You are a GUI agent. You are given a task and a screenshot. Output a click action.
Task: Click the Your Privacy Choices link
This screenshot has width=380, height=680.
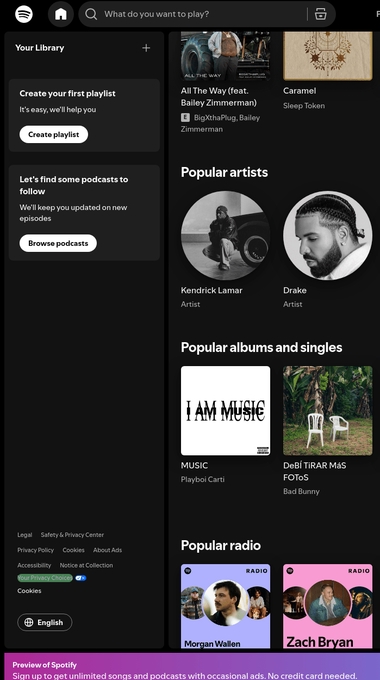tap(45, 578)
